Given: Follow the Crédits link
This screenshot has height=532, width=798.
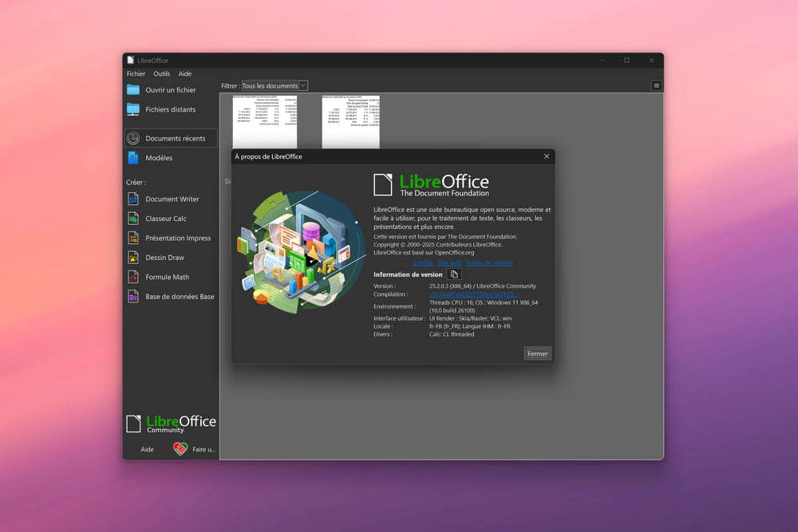Looking at the screenshot, I should (423, 263).
